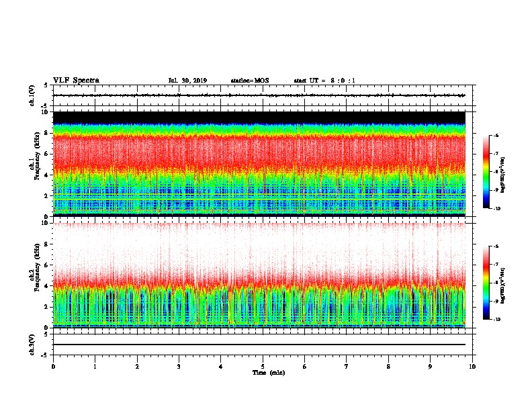
Task: Click the ch.2 log(PSD) colorbar label
Action: [503, 286]
